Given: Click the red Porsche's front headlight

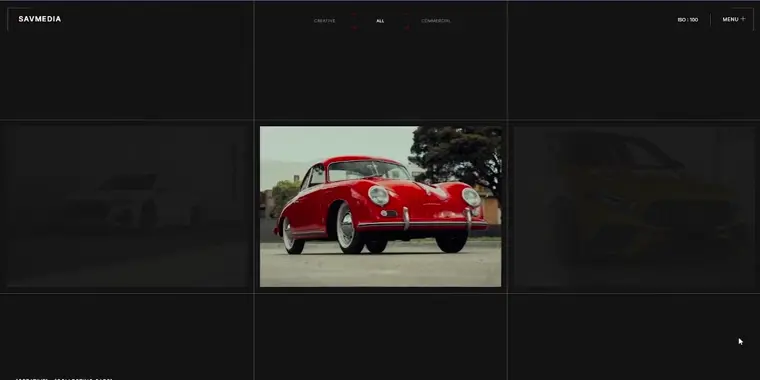Looking at the screenshot, I should pos(378,196).
